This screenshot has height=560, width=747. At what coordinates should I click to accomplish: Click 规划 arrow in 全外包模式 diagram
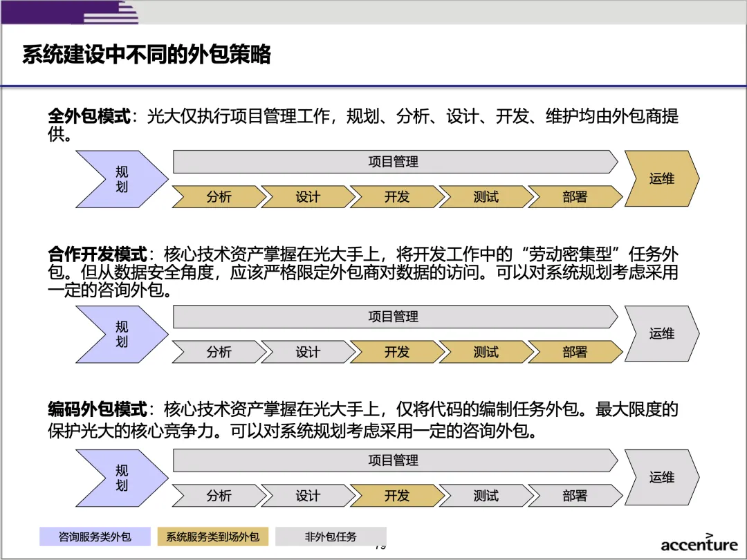122,179
